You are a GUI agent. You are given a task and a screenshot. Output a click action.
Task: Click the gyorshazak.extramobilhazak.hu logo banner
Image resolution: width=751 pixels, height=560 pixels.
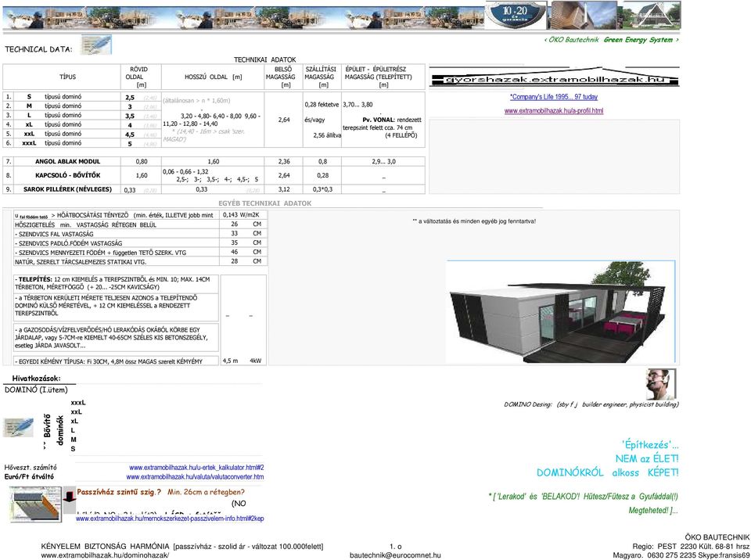pos(554,77)
